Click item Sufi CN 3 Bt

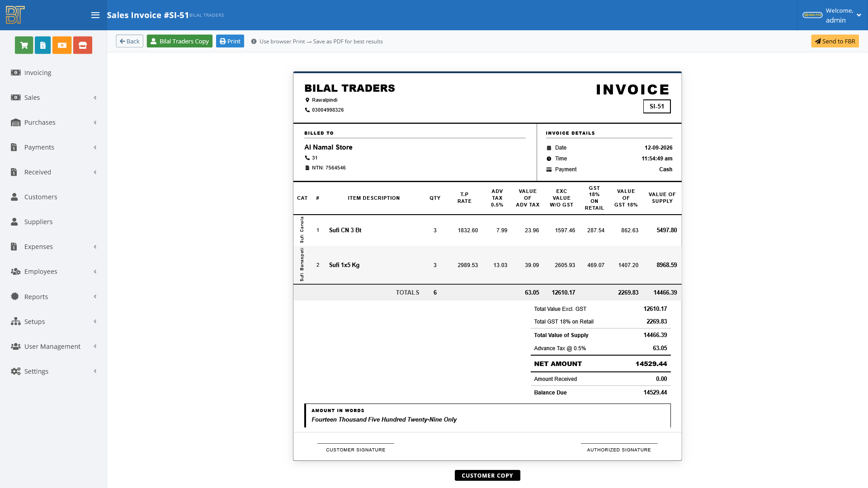(x=345, y=230)
